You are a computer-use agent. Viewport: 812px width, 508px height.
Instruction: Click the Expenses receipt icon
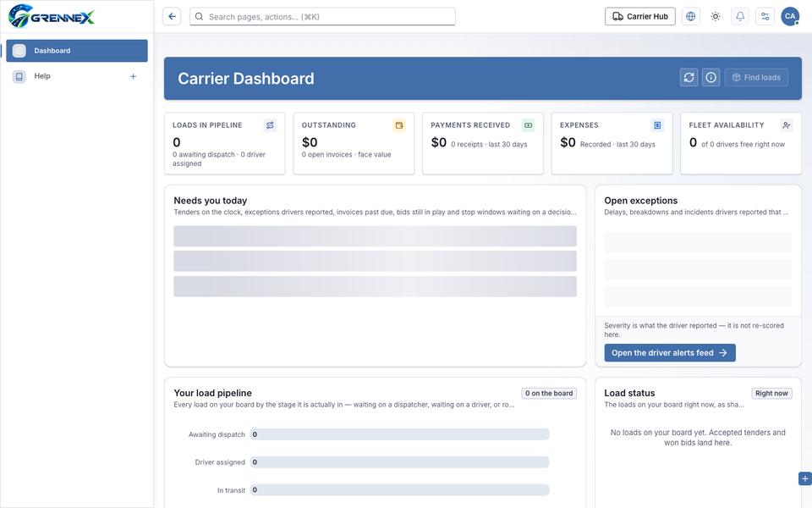click(657, 125)
